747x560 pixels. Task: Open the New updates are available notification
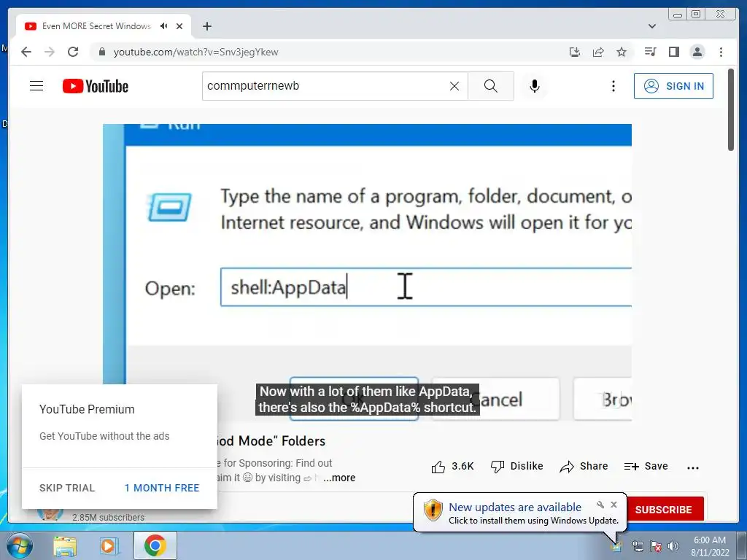(515, 507)
